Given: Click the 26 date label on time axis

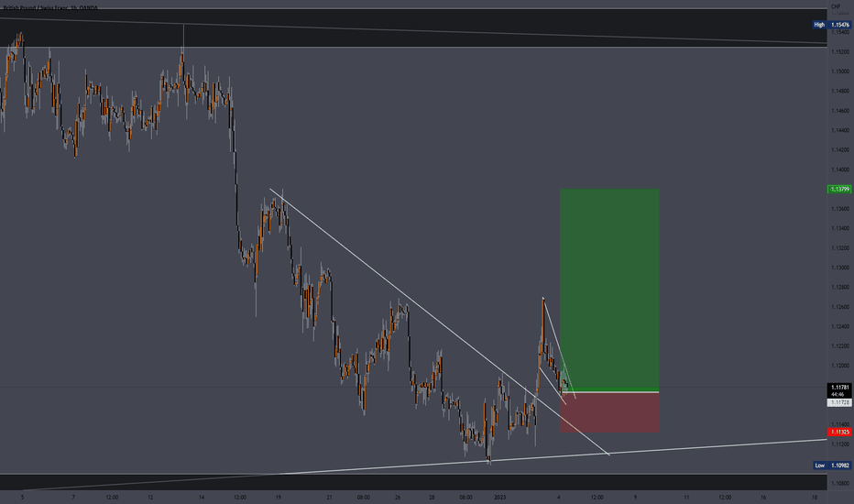Looking at the screenshot, I should click(398, 497).
